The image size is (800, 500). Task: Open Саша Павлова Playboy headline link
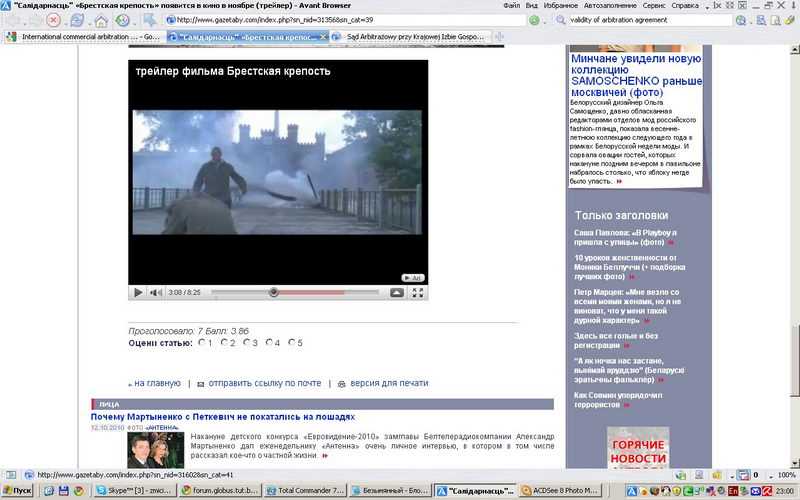pos(624,237)
